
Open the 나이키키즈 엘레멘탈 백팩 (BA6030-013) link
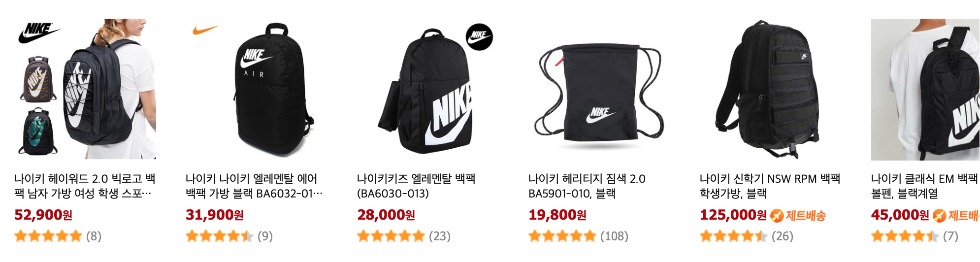417,186
